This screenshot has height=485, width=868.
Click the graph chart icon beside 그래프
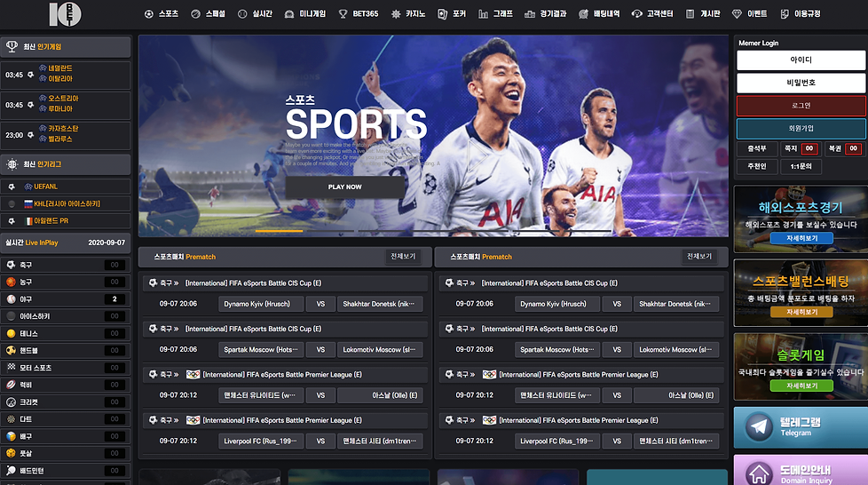pyautogui.click(x=484, y=14)
